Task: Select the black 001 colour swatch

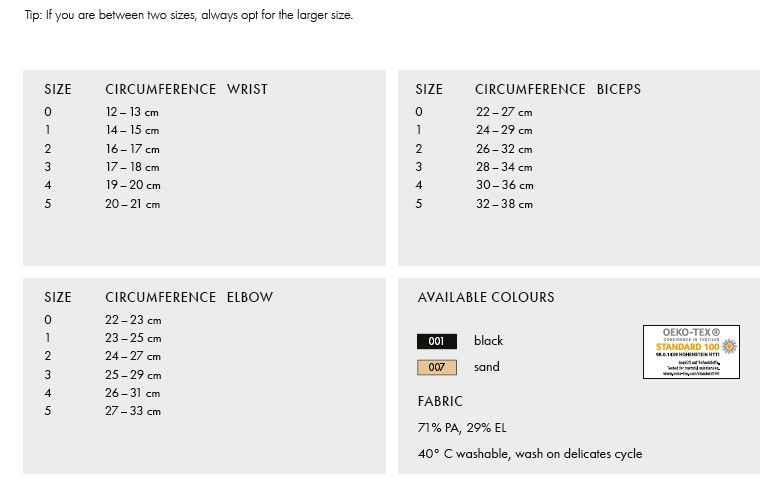Action: [x=436, y=341]
